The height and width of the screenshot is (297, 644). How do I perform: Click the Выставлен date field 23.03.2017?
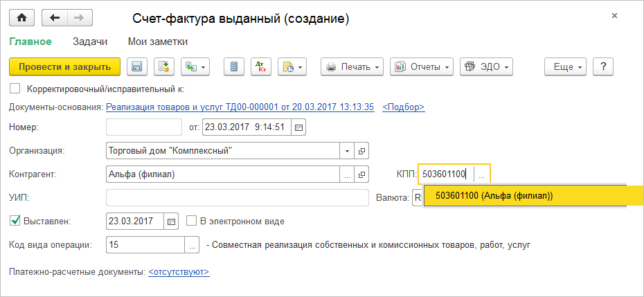135,222
